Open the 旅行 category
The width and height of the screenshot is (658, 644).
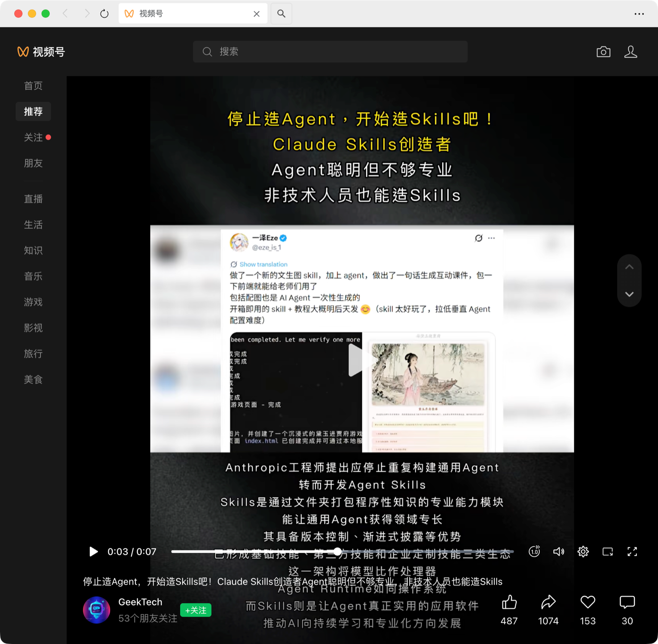[33, 354]
